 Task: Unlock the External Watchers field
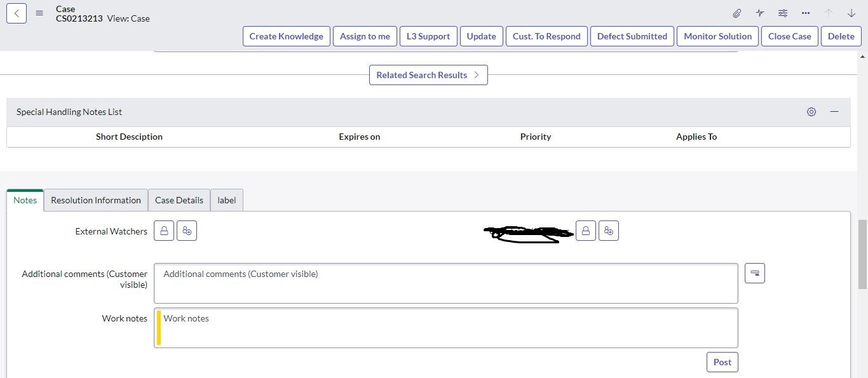(164, 231)
